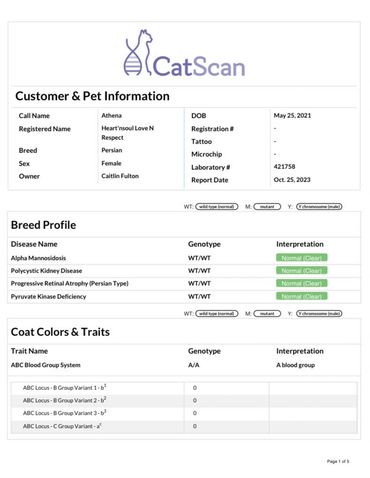Click the wild type (normal) legend pill above Breed Profile
This screenshot has width=370, height=478.
point(217,207)
